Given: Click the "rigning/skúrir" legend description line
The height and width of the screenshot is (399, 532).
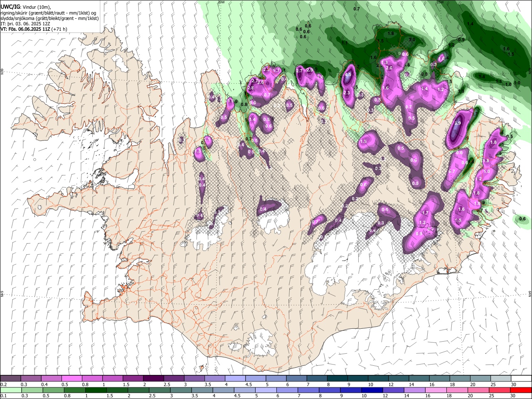Looking at the screenshot, I should [x=49, y=12].
